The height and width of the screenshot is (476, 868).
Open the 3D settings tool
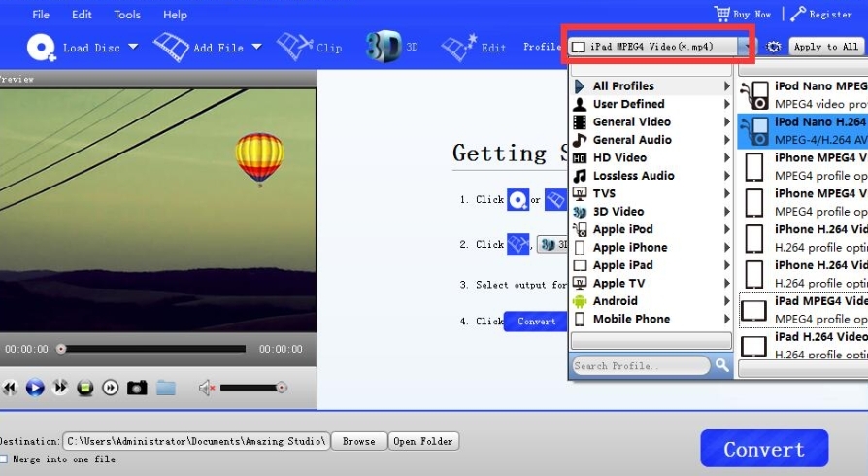tap(391, 47)
